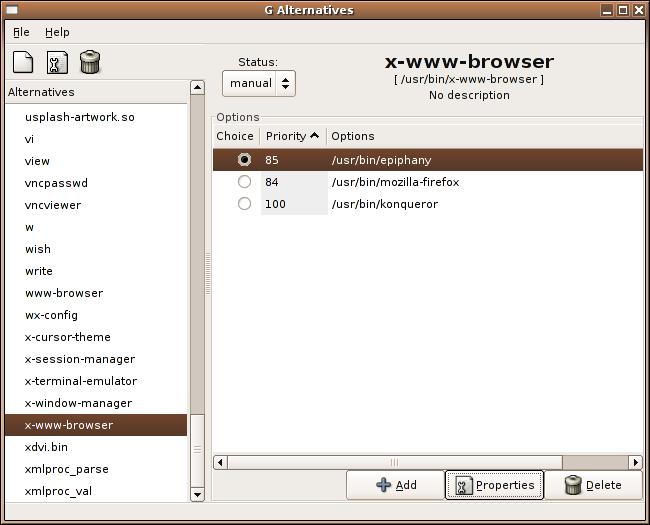Click the trash icon on Delete button
Viewport: 650px width, 525px height.
(573, 485)
